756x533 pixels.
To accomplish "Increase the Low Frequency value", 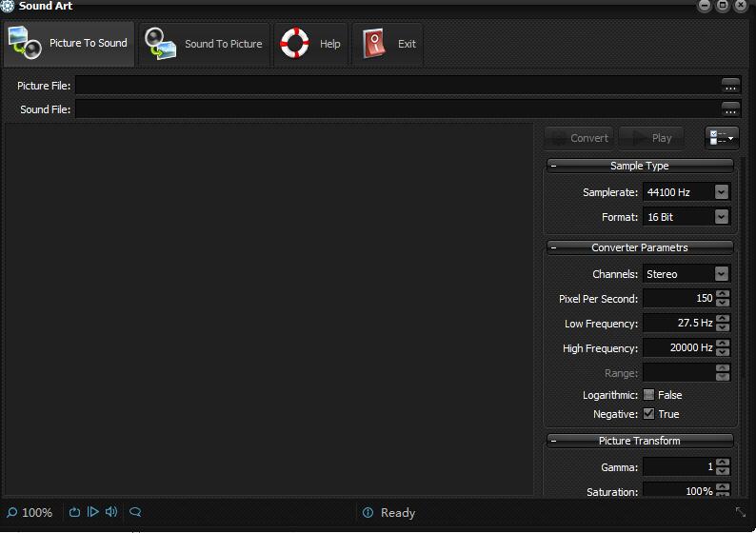I will (723, 319).
